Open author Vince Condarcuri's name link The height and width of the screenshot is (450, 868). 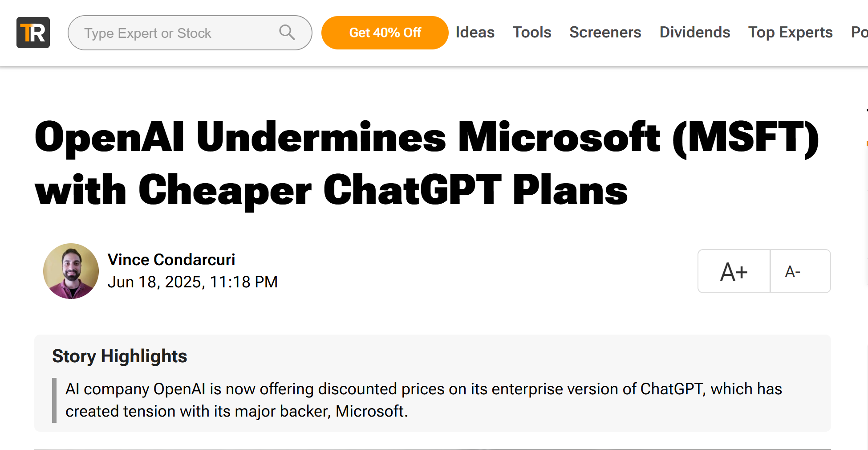pos(171,260)
